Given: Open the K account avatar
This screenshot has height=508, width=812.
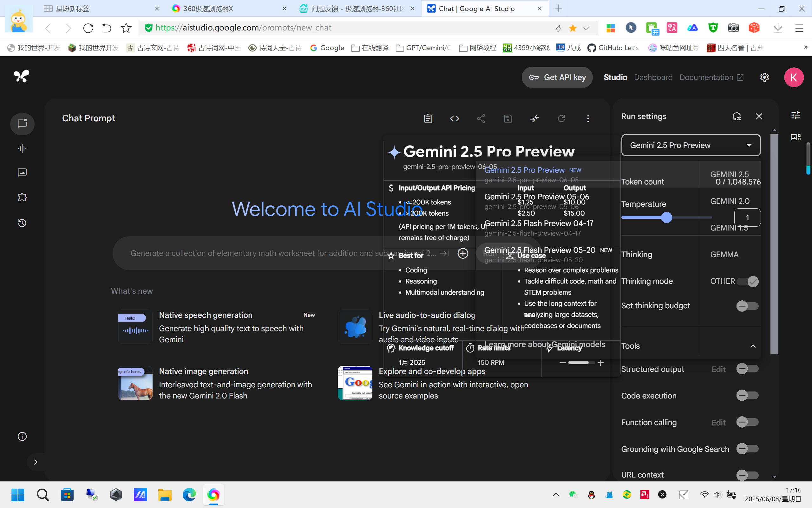Looking at the screenshot, I should (x=794, y=77).
